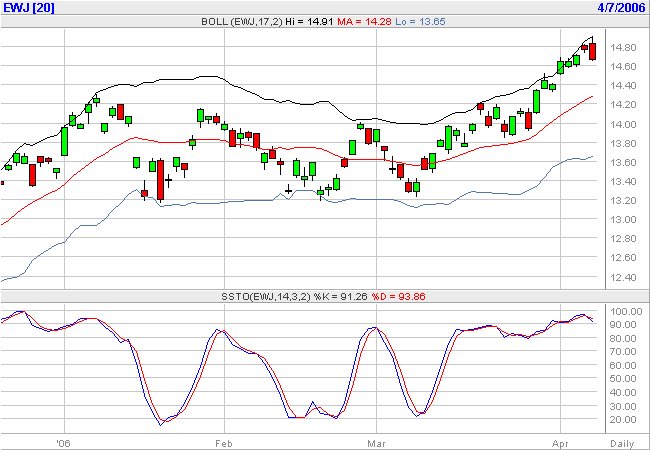Click the 14.40 price axis label
650x450 pixels.
click(x=623, y=86)
